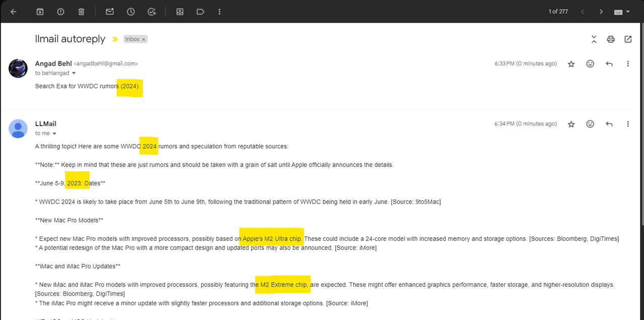Reply to the LLMail message
644x320 pixels.
[x=609, y=124]
